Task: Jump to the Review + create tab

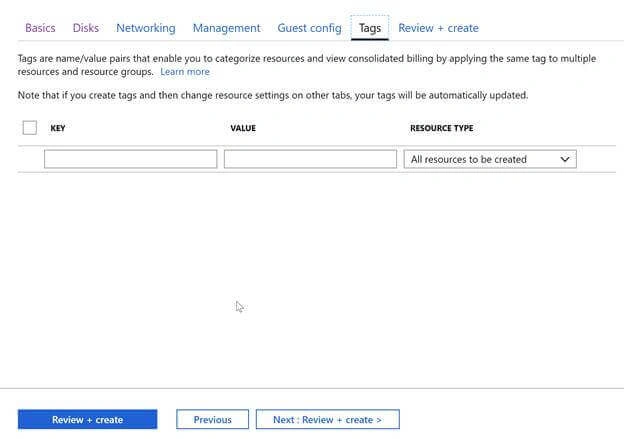Action: click(438, 28)
